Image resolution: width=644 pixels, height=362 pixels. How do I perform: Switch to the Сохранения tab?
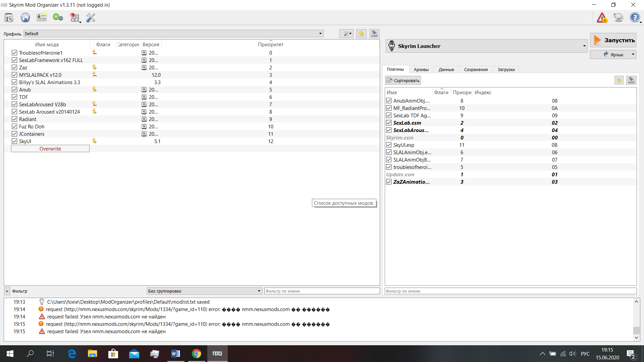(476, 69)
